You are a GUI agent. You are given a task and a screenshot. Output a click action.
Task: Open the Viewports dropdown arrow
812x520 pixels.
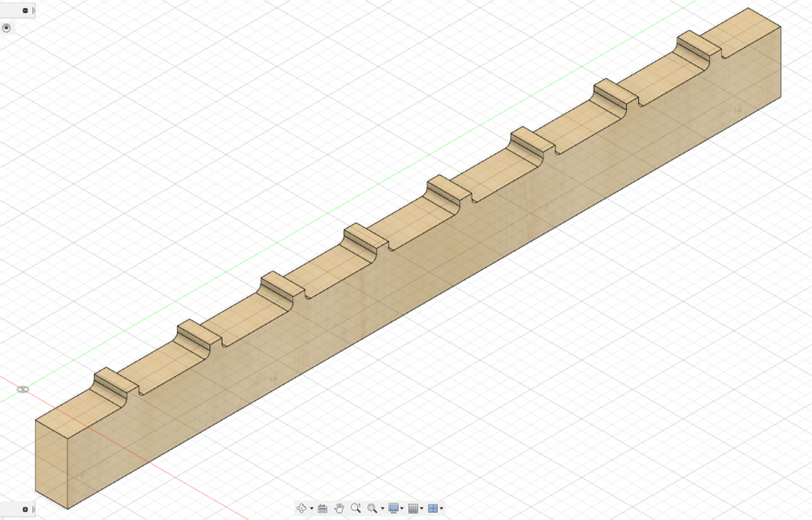pos(442,509)
